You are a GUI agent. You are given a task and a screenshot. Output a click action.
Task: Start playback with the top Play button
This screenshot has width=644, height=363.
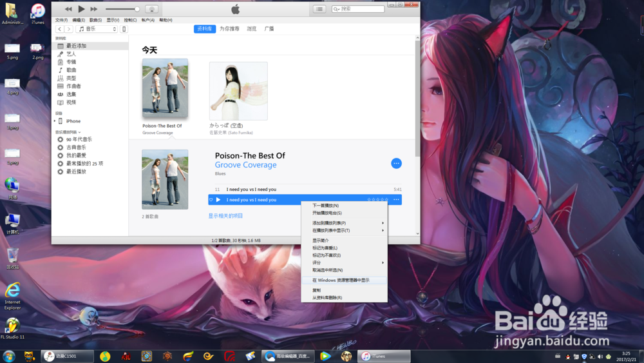tap(81, 9)
